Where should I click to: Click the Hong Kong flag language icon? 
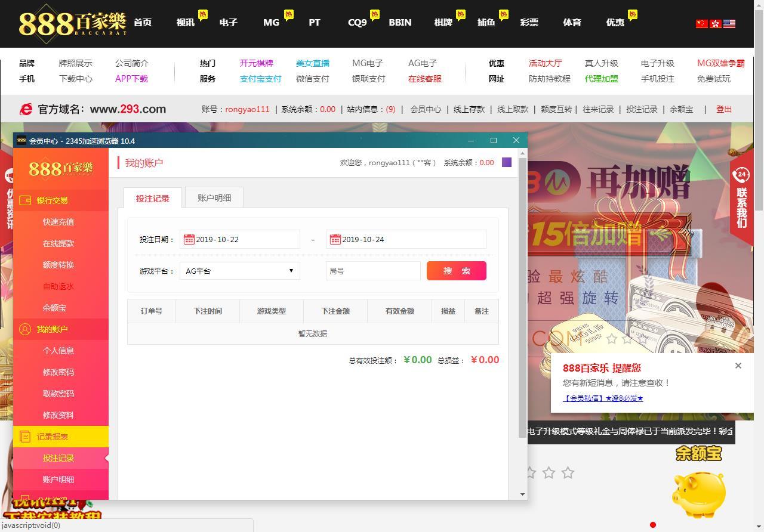716,23
